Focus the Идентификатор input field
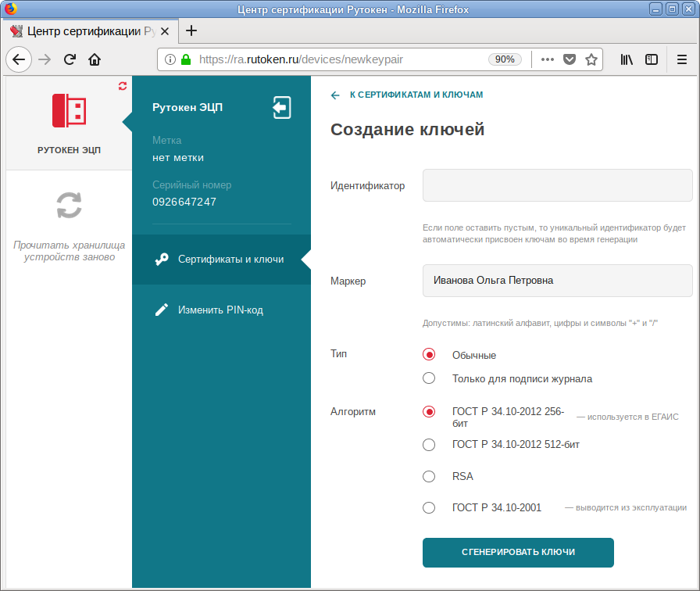The height and width of the screenshot is (591, 700). click(x=558, y=185)
